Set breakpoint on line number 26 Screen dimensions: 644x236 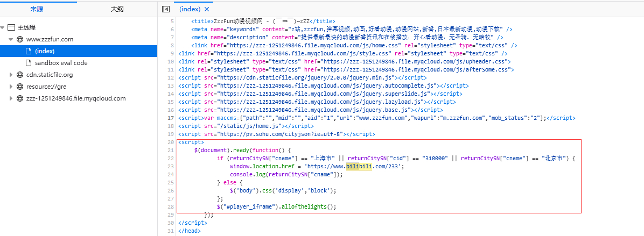coord(171,190)
